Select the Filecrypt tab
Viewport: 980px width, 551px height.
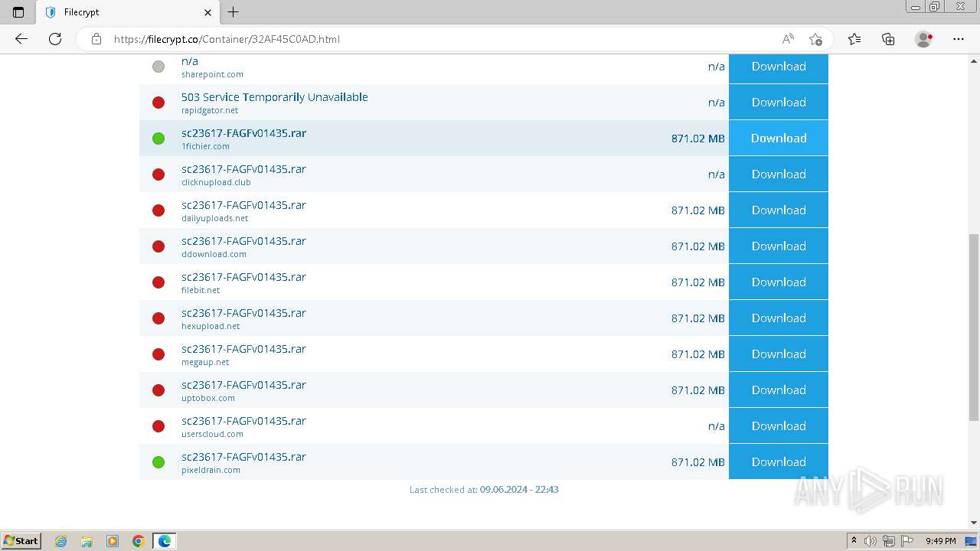click(127, 12)
